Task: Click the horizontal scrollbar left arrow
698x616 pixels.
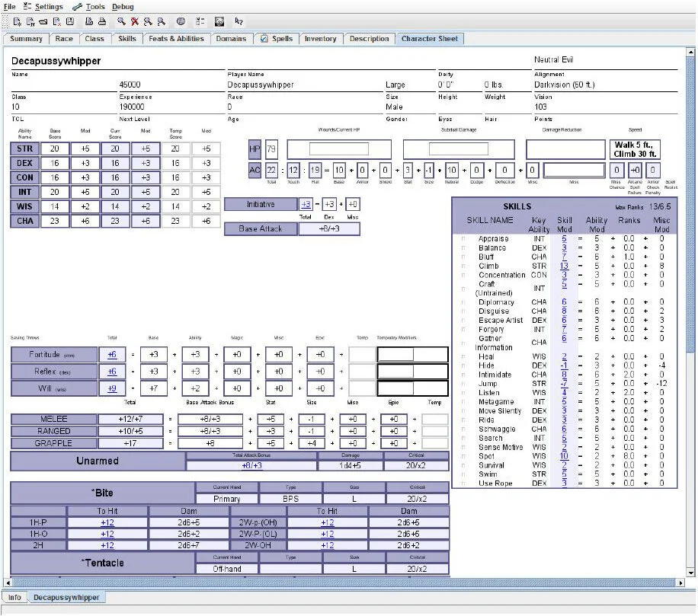Action: (8, 582)
